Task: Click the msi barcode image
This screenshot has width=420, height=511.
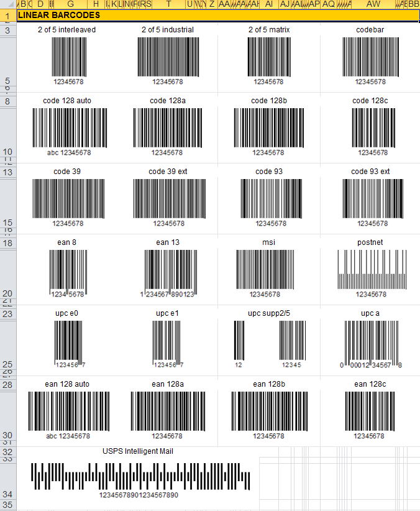Action: [265, 270]
